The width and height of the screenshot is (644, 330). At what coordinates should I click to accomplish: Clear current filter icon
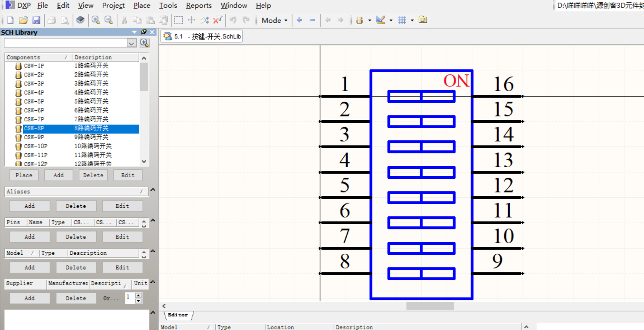click(x=217, y=20)
